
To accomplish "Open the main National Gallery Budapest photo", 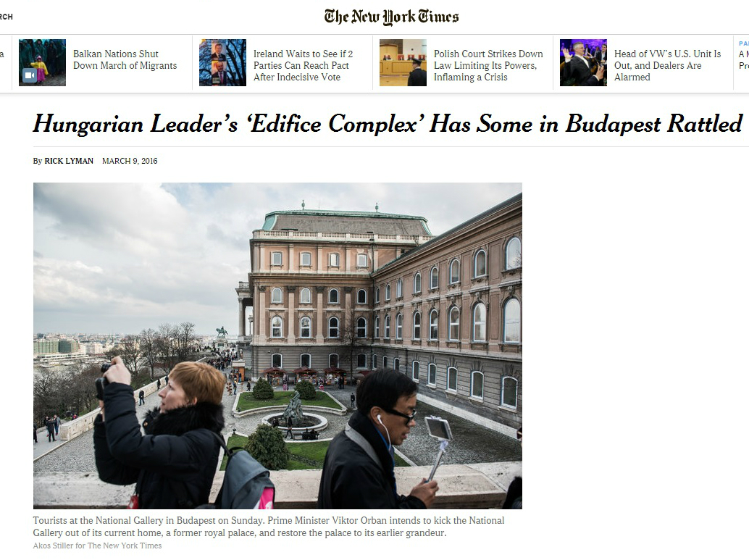I will click(277, 346).
